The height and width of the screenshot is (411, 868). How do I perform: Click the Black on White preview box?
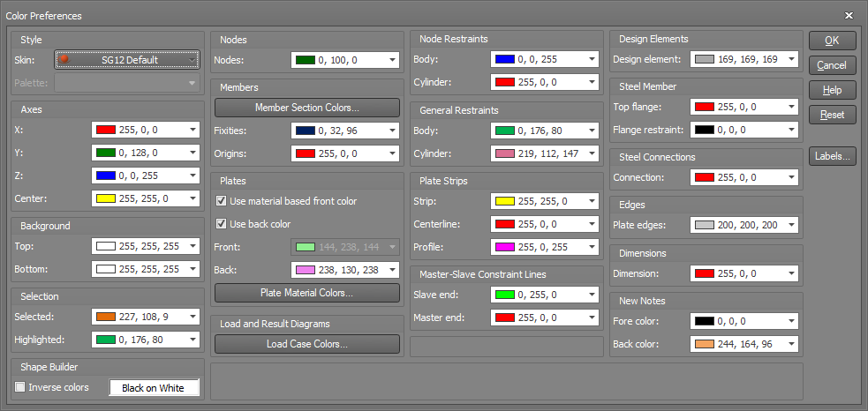[x=153, y=388]
